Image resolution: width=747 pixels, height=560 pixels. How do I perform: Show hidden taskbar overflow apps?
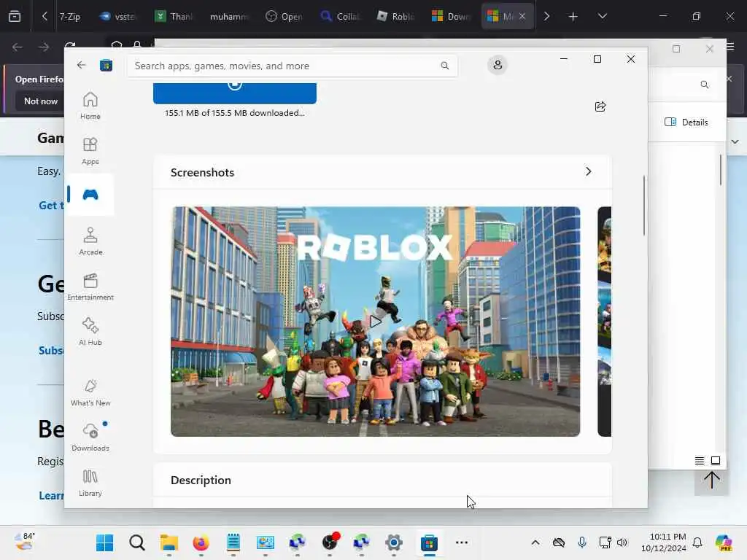461,542
